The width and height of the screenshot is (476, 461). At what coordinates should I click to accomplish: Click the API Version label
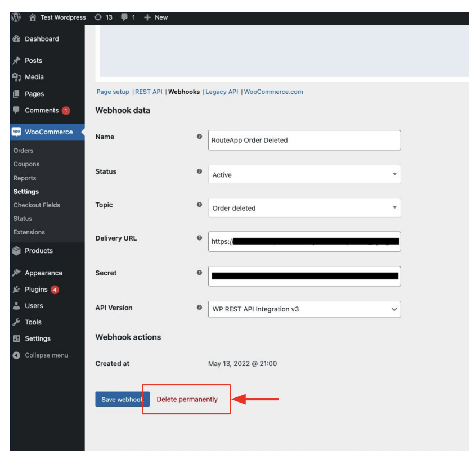(x=114, y=308)
